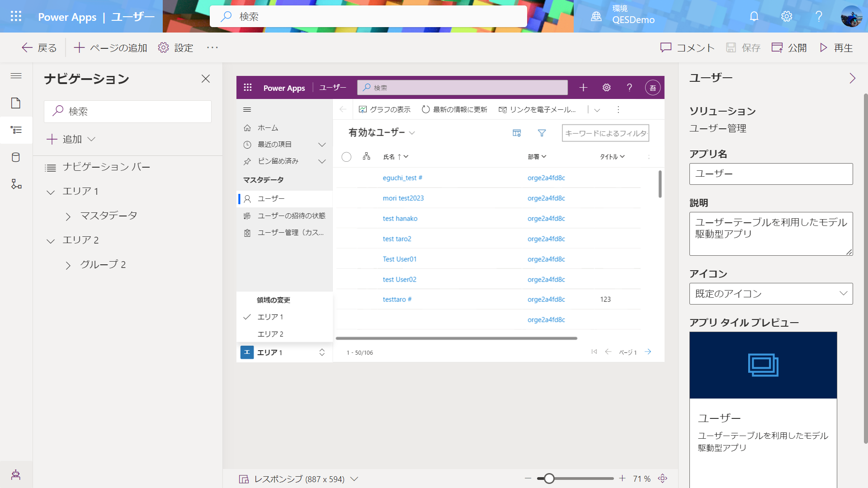Select ユーザー in preview sitemap
The height and width of the screenshot is (488, 868).
click(x=284, y=199)
